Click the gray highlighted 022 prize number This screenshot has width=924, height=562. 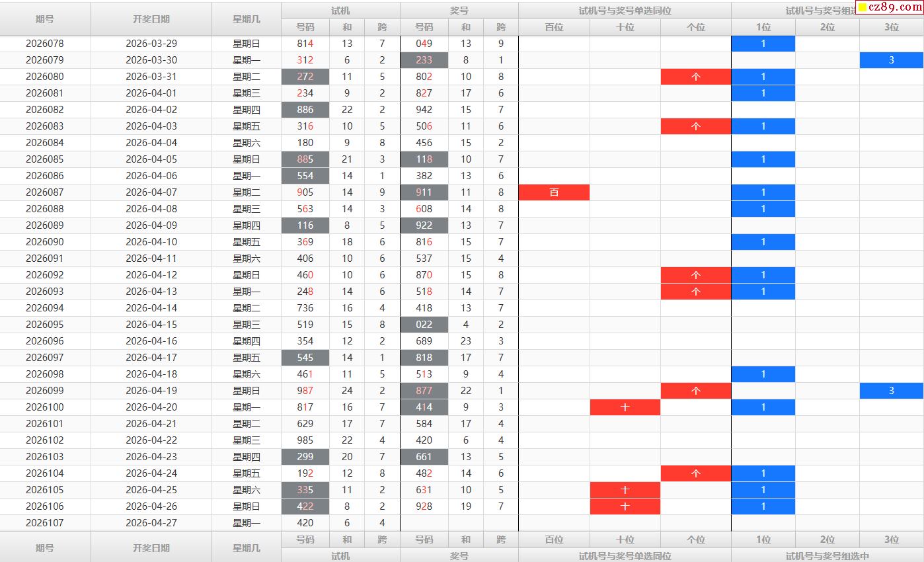(424, 325)
